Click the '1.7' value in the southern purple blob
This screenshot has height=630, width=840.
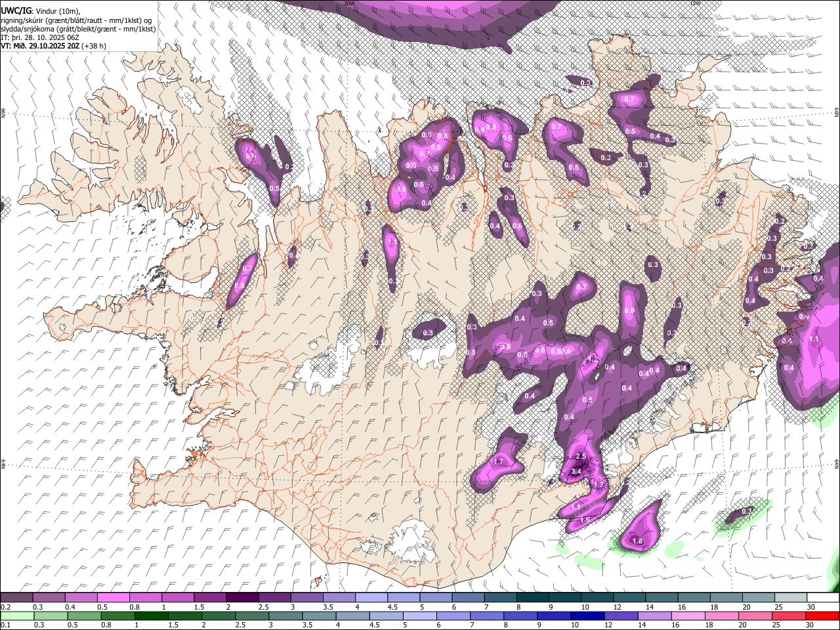(498, 461)
